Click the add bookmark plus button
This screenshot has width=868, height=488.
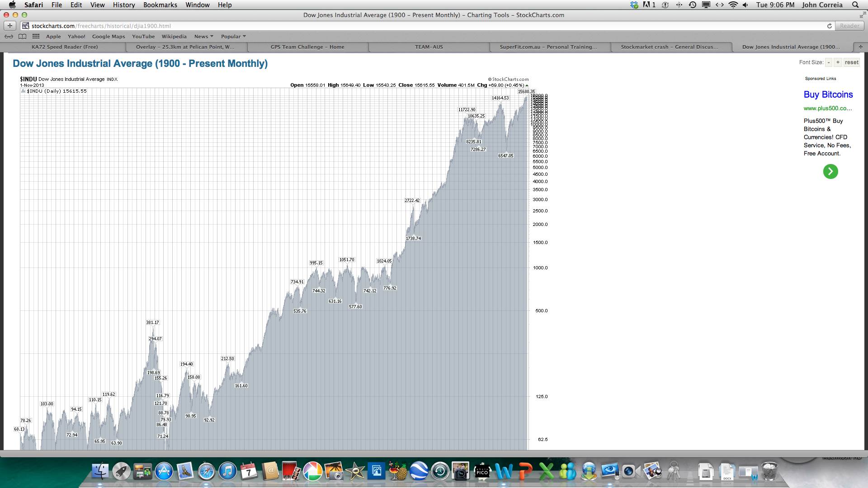pyautogui.click(x=10, y=26)
